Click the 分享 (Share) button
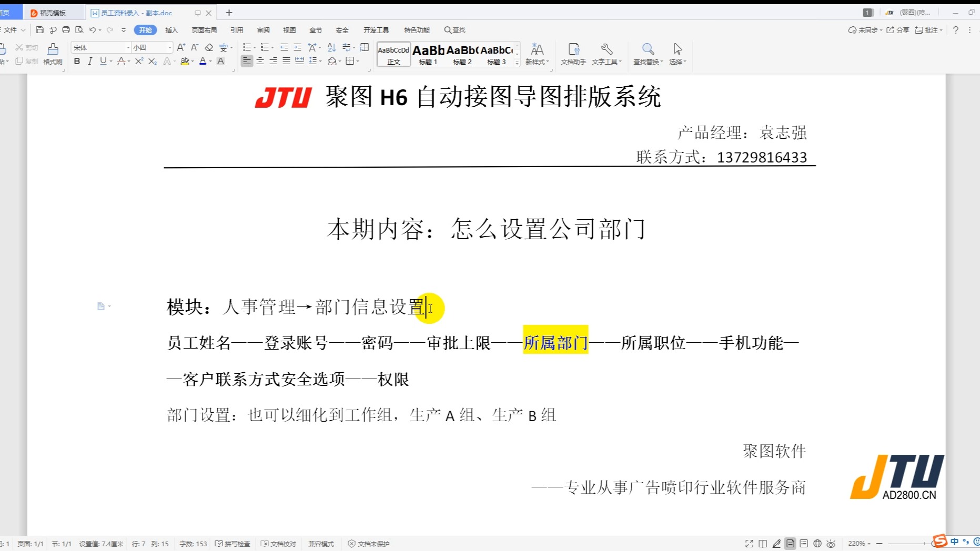The height and width of the screenshot is (551, 980). click(x=898, y=30)
